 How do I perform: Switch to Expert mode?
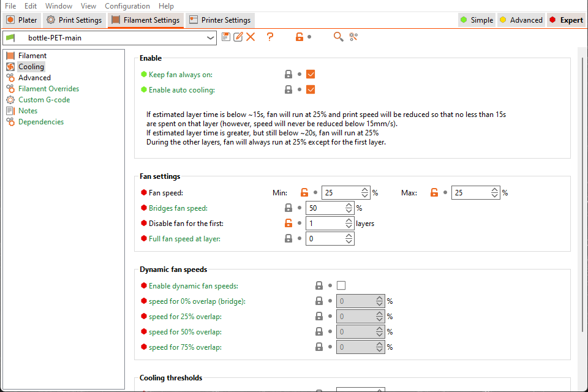566,20
